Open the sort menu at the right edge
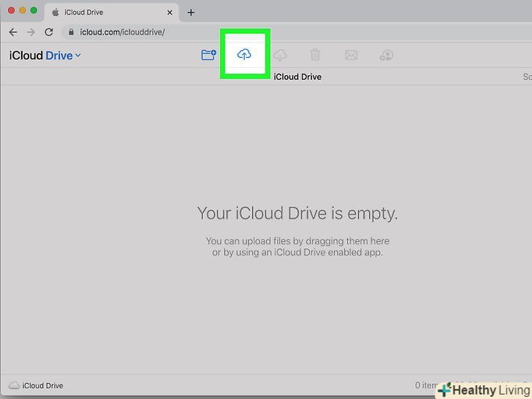This screenshot has height=399, width=532. click(526, 77)
